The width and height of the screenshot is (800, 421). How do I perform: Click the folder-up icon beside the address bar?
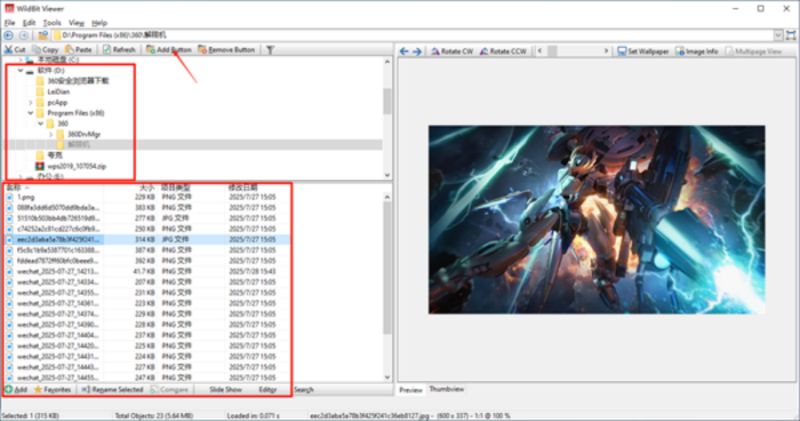pyautogui.click(x=43, y=35)
